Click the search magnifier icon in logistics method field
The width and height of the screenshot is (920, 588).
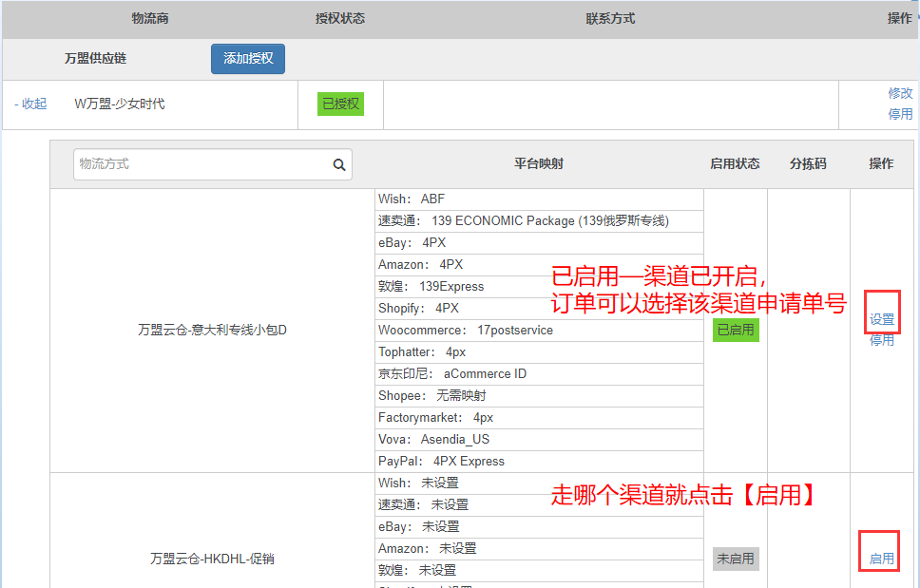click(339, 164)
